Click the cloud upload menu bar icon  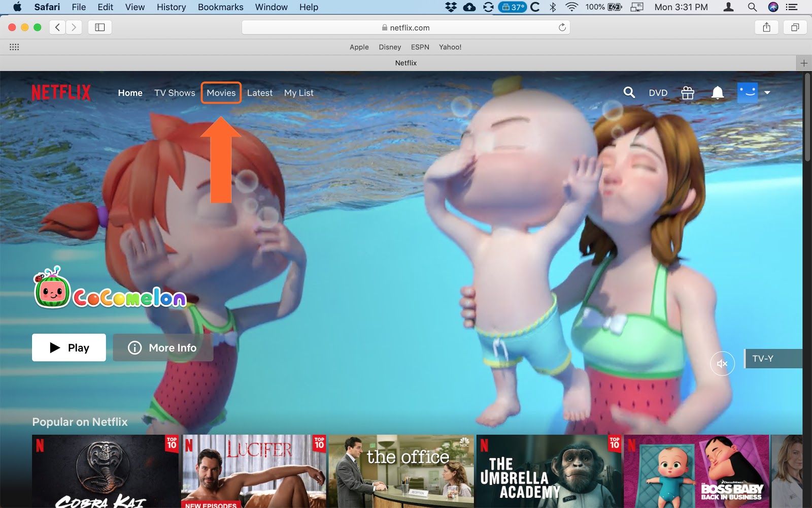pos(469,7)
